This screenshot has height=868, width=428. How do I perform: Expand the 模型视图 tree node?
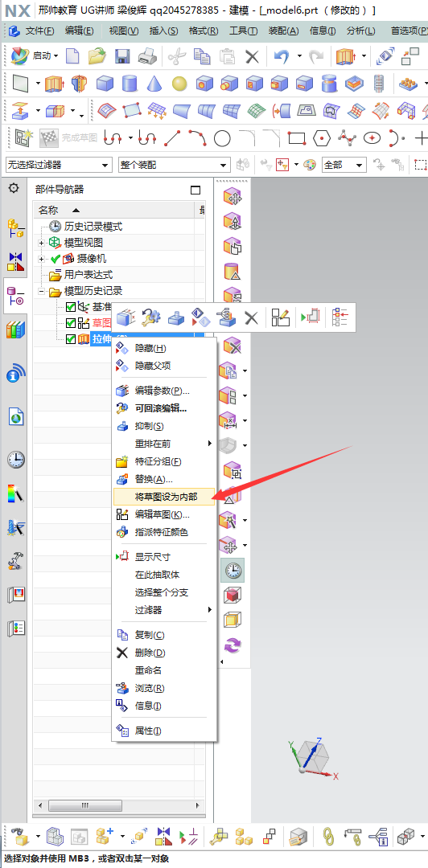[42, 243]
